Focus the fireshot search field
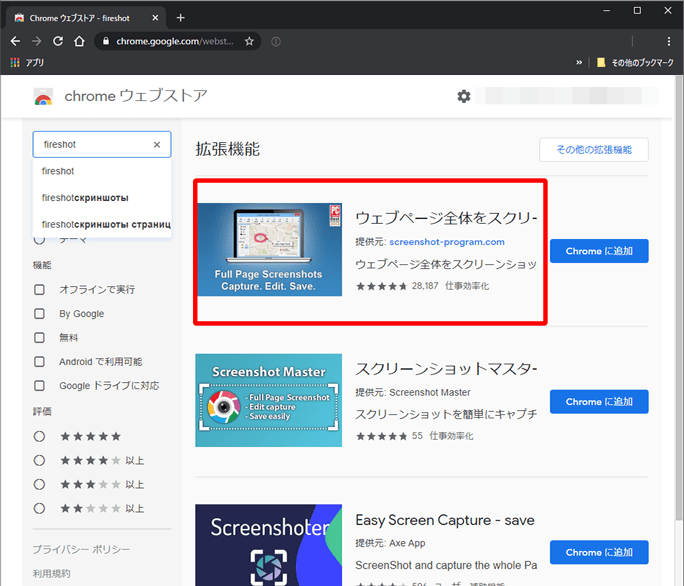This screenshot has height=586, width=684. [102, 144]
